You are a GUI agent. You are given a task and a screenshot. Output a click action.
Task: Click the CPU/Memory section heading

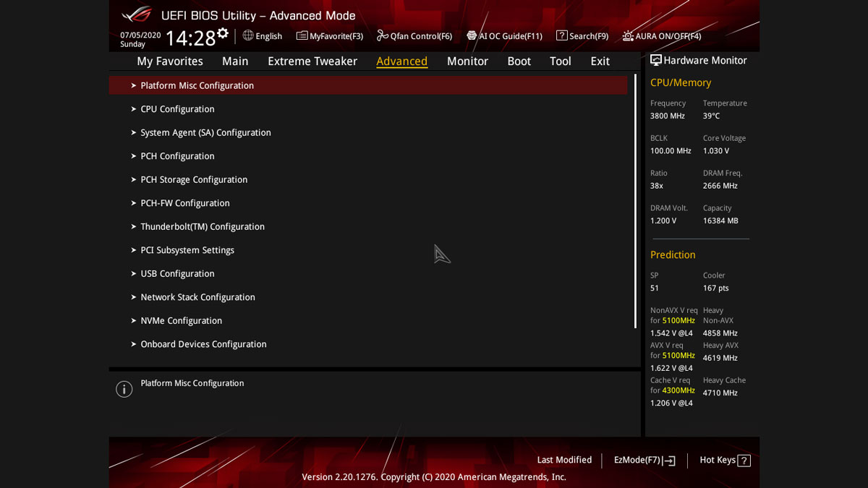pos(680,82)
